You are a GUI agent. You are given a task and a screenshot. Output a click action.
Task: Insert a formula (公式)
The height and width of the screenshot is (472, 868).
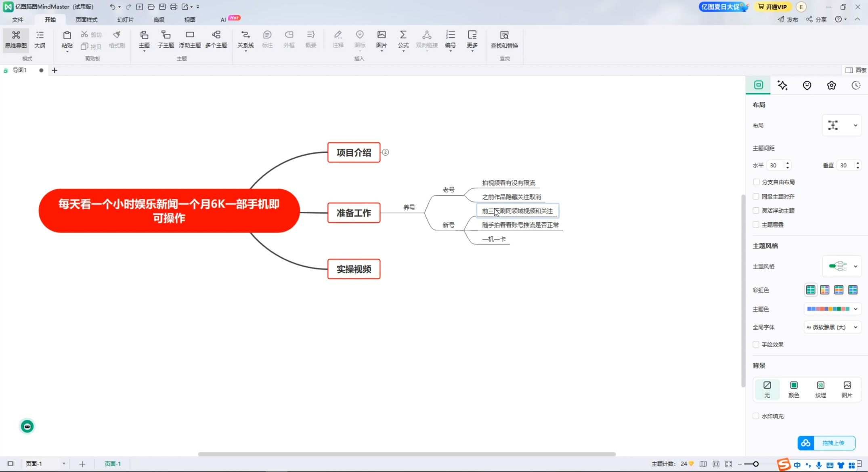pyautogui.click(x=403, y=40)
